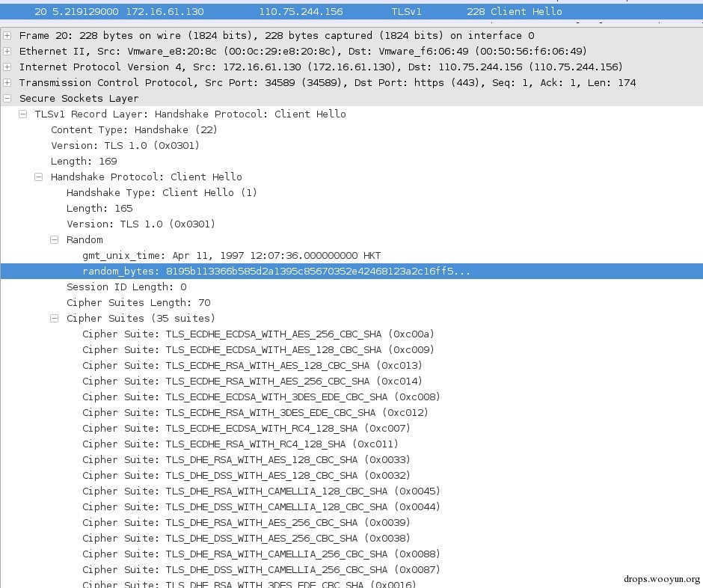The width and height of the screenshot is (703, 588).
Task: Select the Random tree item
Action: click(x=85, y=239)
